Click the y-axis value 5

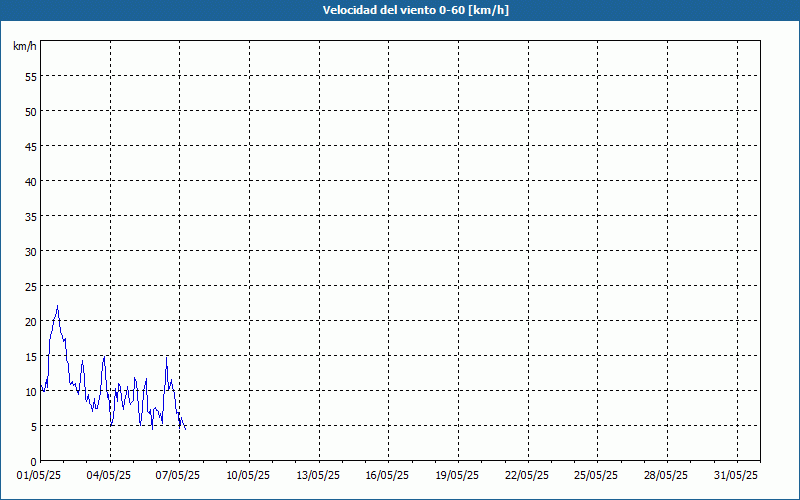click(x=34, y=427)
